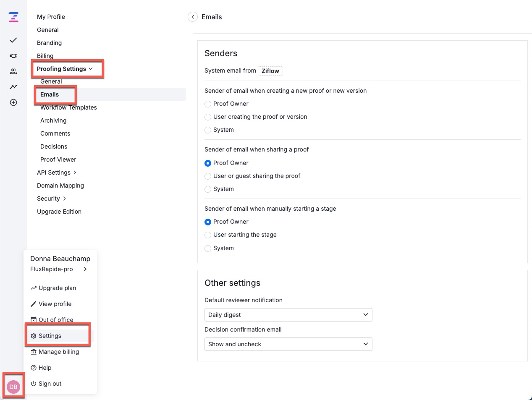Click the Ziflow logo icon
Viewport: 532px width, 400px height.
click(13, 17)
